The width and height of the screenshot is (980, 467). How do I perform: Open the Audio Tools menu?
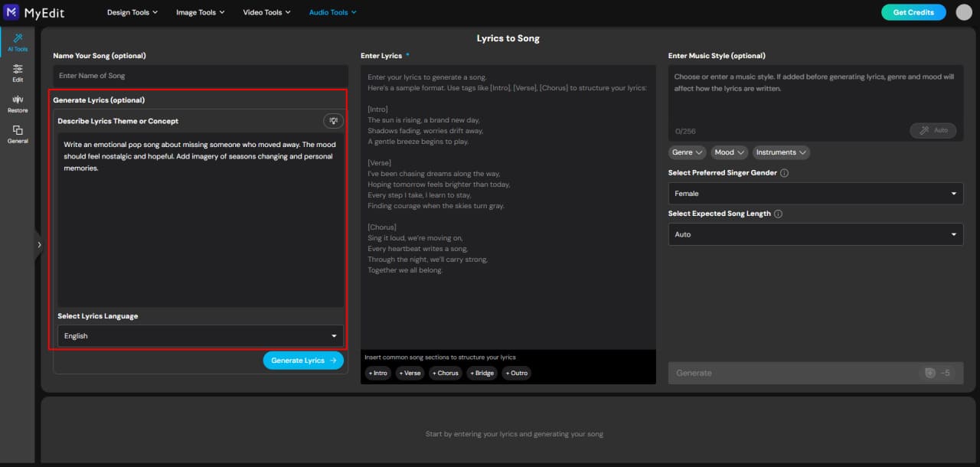(332, 11)
